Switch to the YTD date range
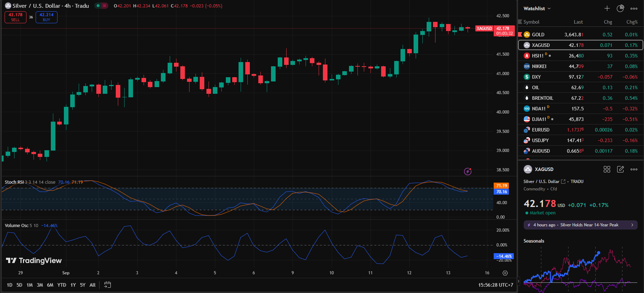Screen dimensions: 644x293 (62, 285)
